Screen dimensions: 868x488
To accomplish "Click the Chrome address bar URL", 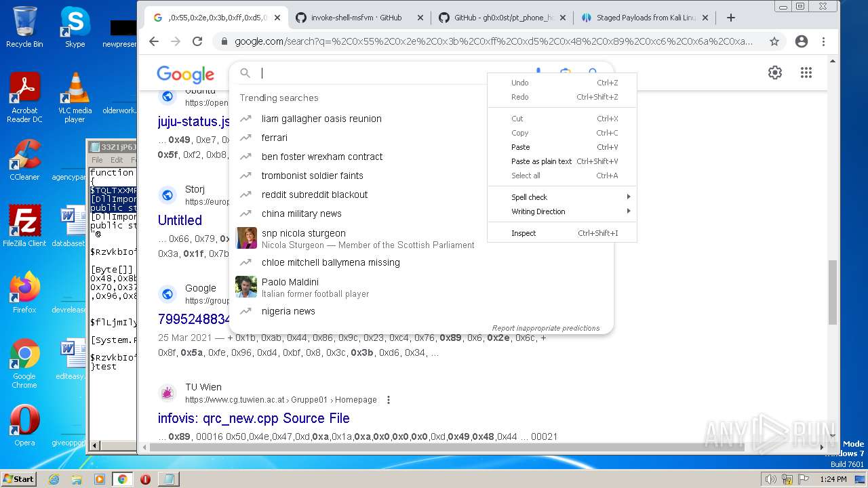I will [x=493, y=41].
